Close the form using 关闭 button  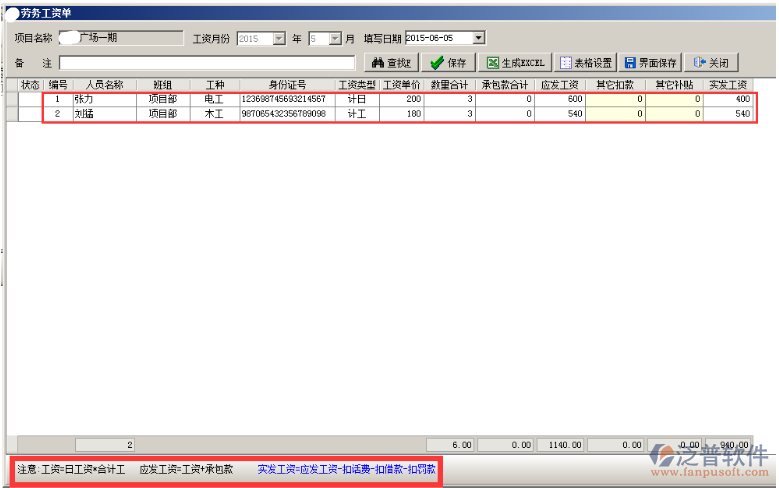pyautogui.click(x=711, y=63)
